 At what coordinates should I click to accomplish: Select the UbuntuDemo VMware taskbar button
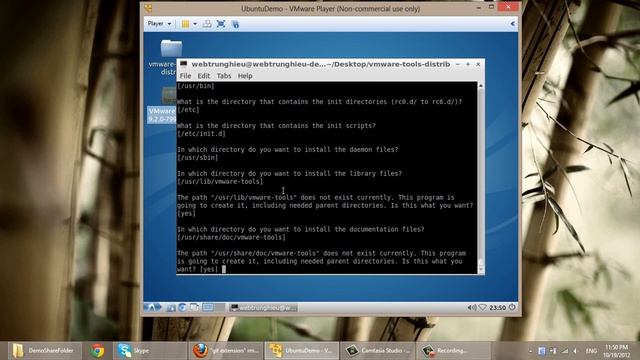302,351
